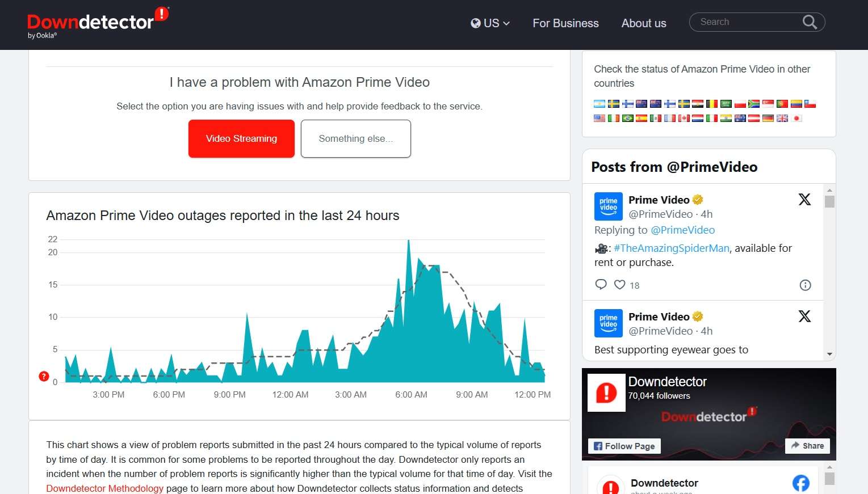Image resolution: width=868 pixels, height=494 pixels.
Task: Click the chart's 6:00 AM axis label
Action: [x=411, y=395]
